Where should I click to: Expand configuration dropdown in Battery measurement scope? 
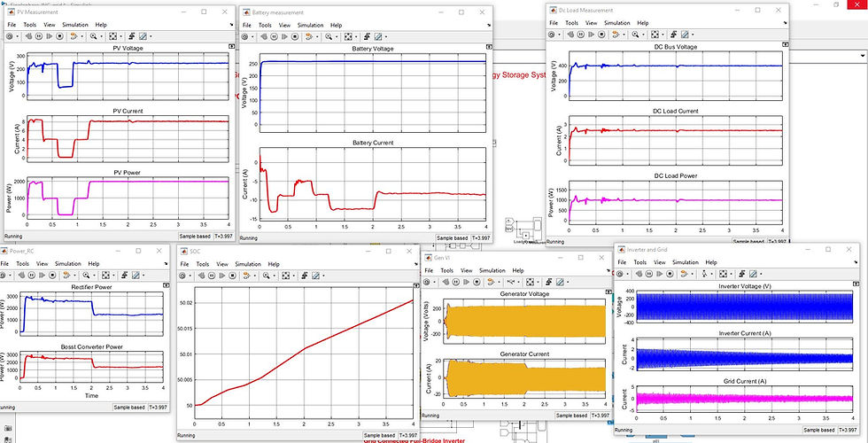(253, 36)
